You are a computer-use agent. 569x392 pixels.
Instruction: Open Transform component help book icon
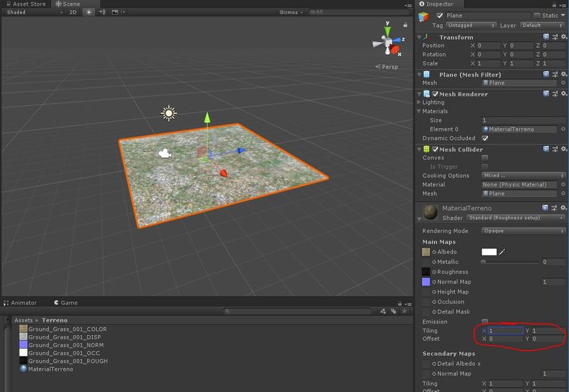(x=546, y=37)
